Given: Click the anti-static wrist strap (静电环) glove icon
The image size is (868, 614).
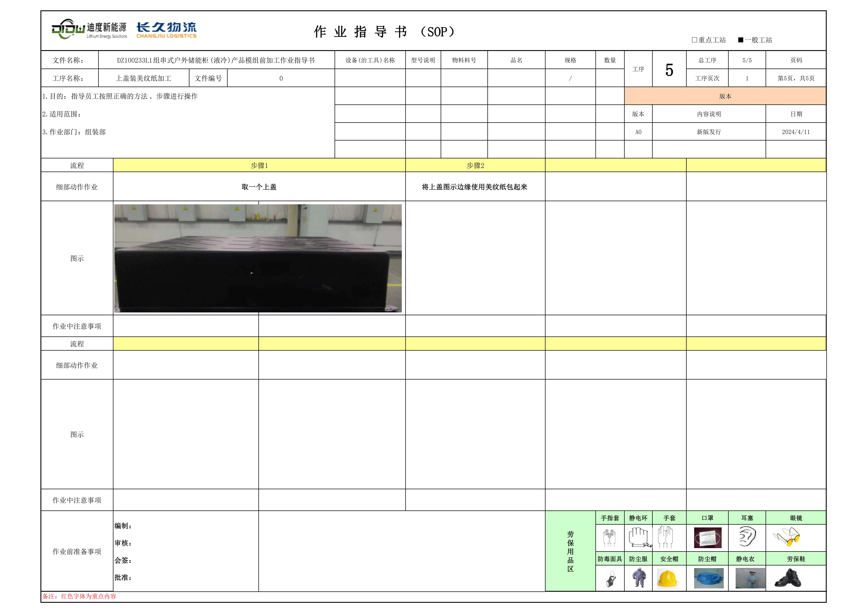Looking at the screenshot, I should click(639, 538).
